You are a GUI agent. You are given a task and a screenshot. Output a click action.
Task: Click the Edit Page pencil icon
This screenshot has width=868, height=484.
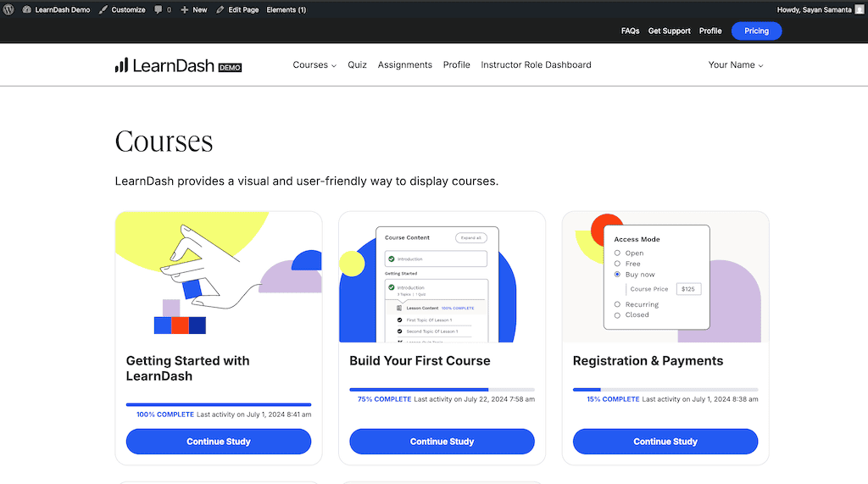pyautogui.click(x=220, y=9)
